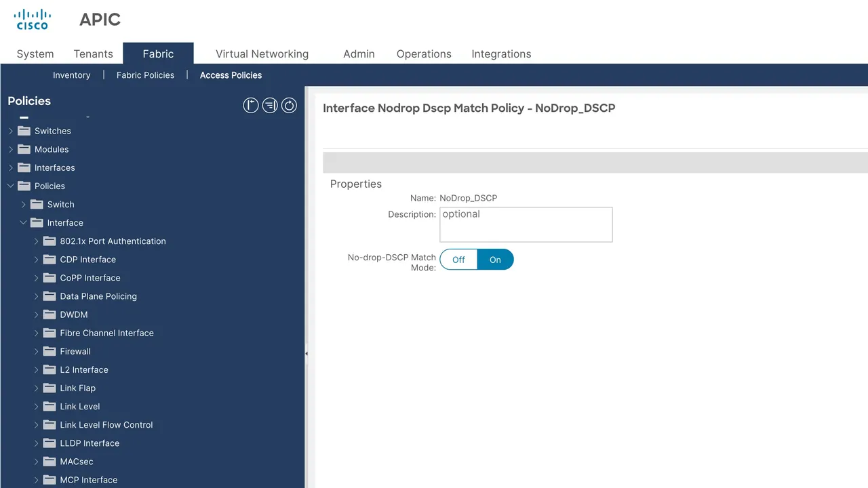Click the DWDM folder icon
This screenshot has width=868, height=488.
coord(50,314)
